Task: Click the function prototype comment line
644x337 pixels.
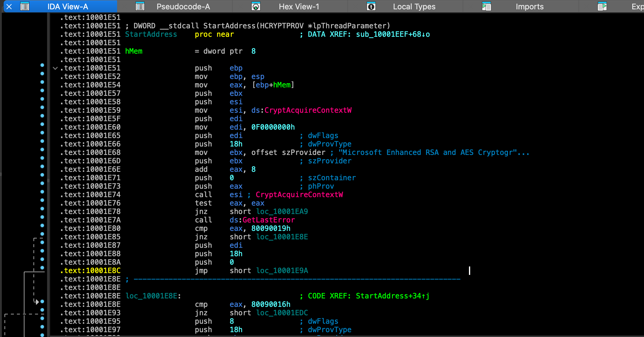Action: [x=258, y=26]
